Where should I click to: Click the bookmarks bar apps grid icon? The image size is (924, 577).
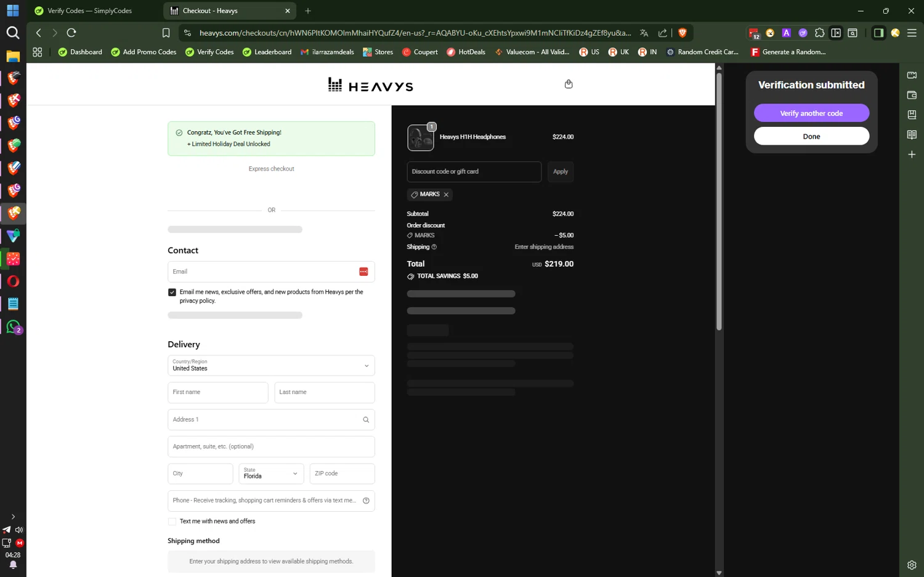[x=38, y=52]
